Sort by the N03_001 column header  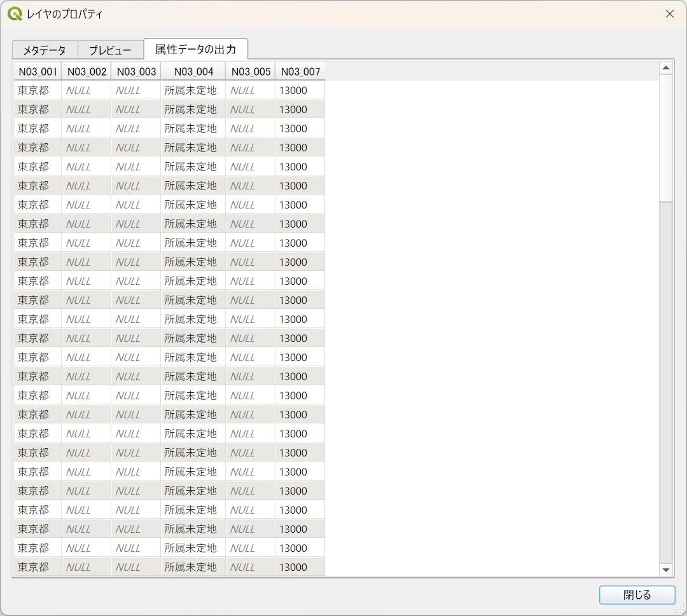[x=38, y=71]
